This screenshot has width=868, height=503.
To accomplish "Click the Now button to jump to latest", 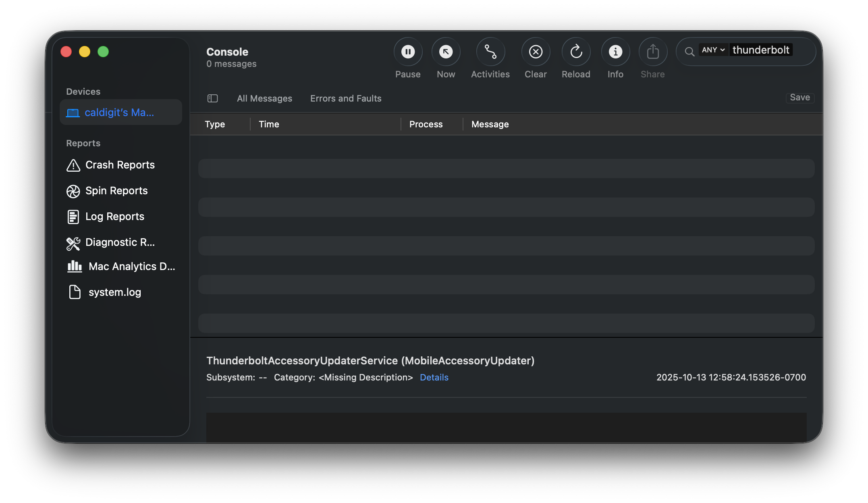I will click(x=446, y=52).
